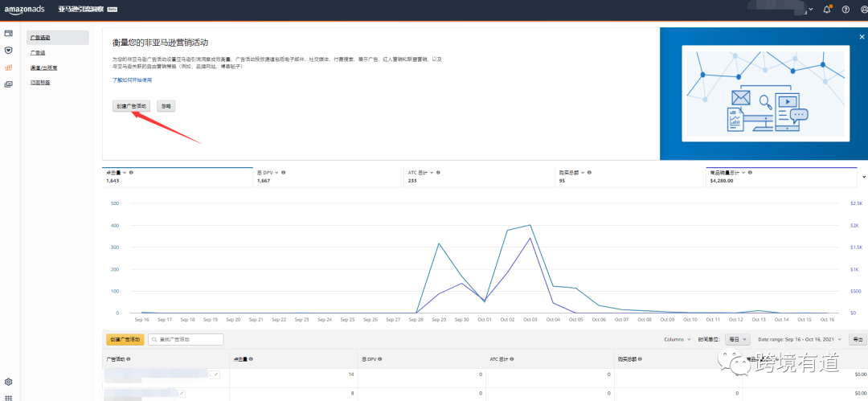Click the help question mark icon
The width and height of the screenshot is (868, 401).
click(x=845, y=10)
